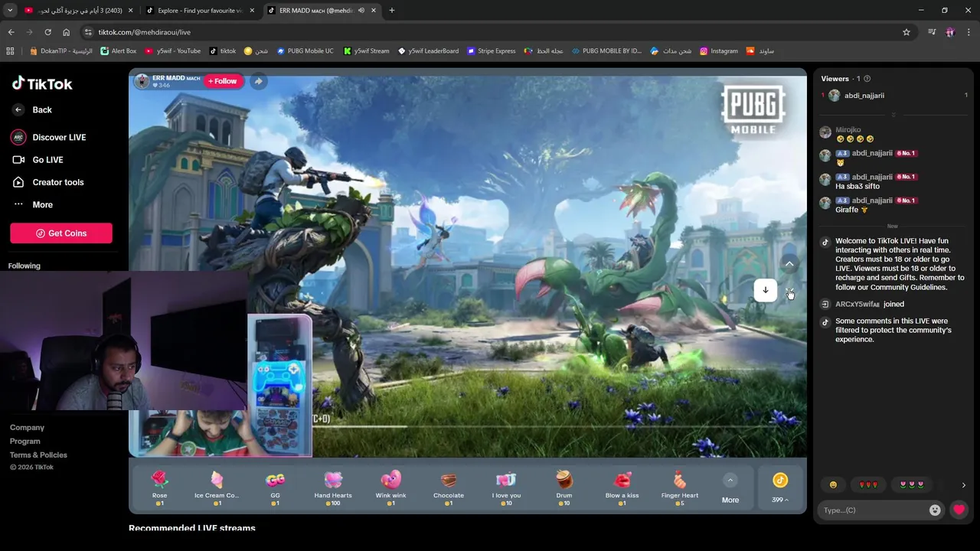The image size is (980, 551).
Task: Open y5wif Stream bookmark
Action: [x=366, y=51]
